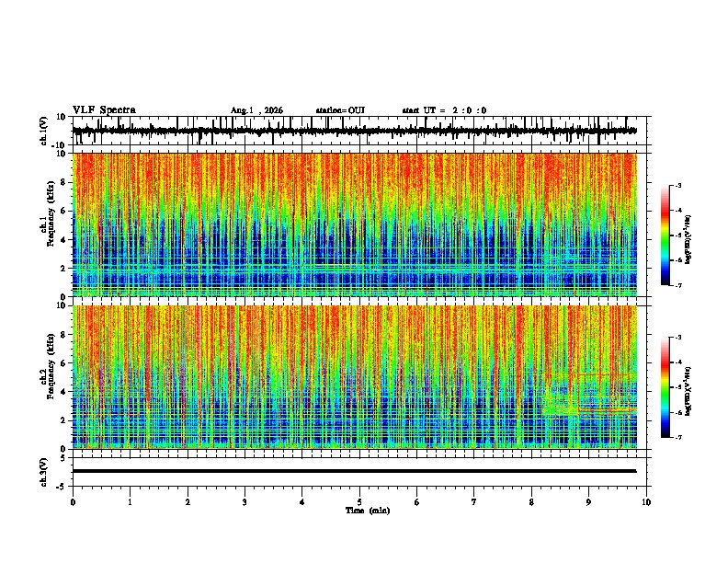Click the "-7" label on ch.1 color scale

(x=677, y=285)
